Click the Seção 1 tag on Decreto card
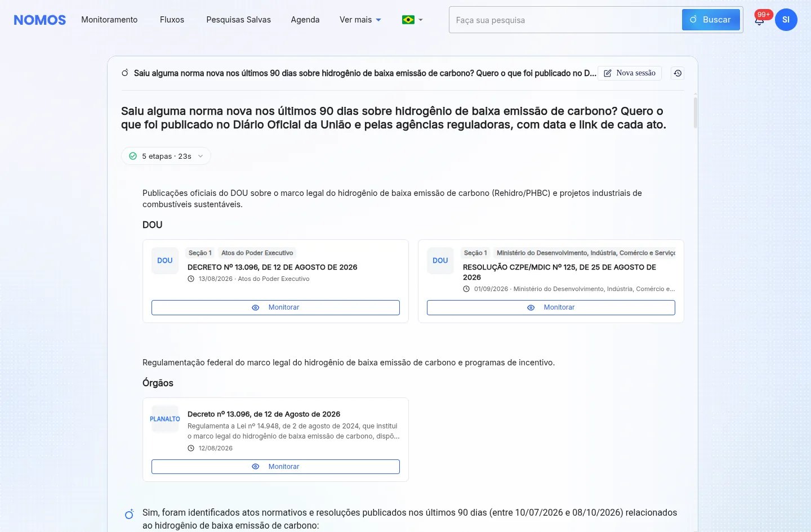Screen dimensions: 811x532 (x=200, y=253)
